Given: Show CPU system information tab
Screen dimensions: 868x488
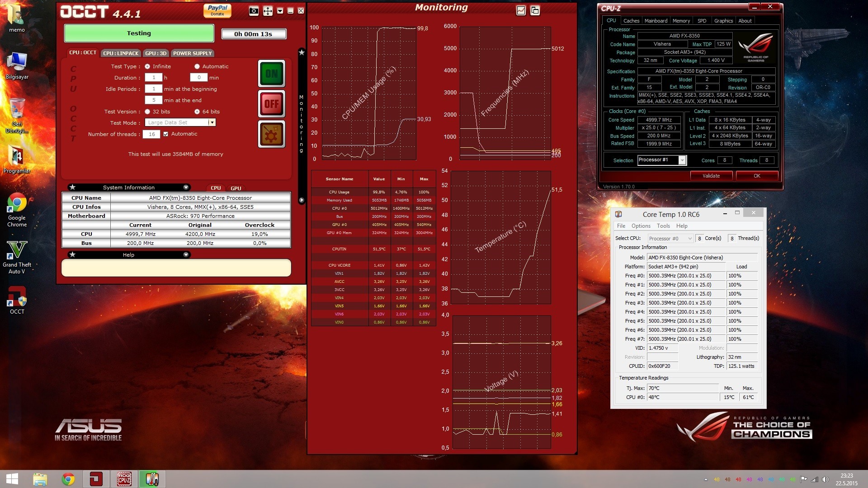Looking at the screenshot, I should click(216, 188).
